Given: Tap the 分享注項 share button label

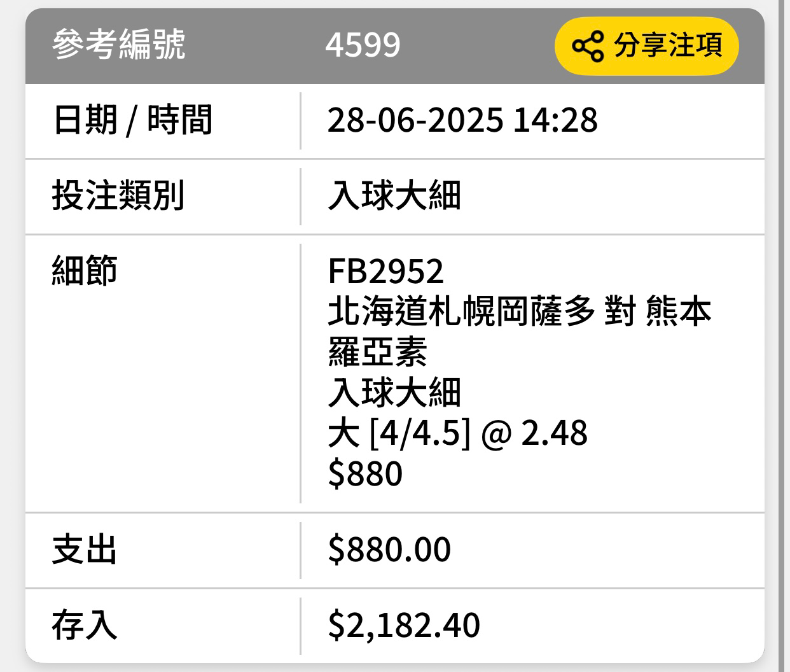Looking at the screenshot, I should pyautogui.click(x=668, y=45).
